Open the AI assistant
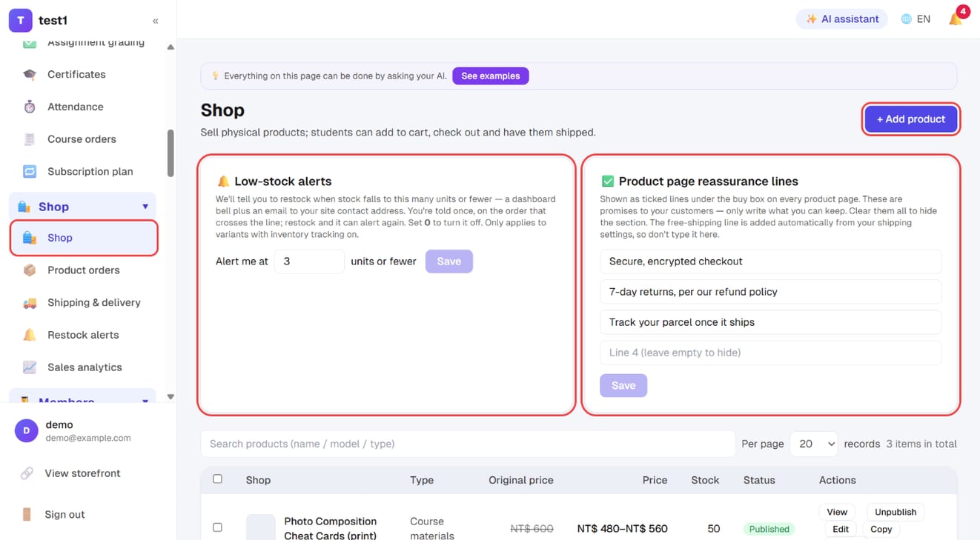The height and width of the screenshot is (540, 980). tap(842, 19)
